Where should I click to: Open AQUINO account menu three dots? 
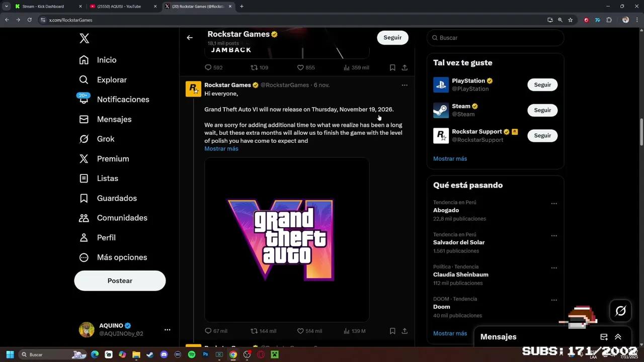point(167,330)
